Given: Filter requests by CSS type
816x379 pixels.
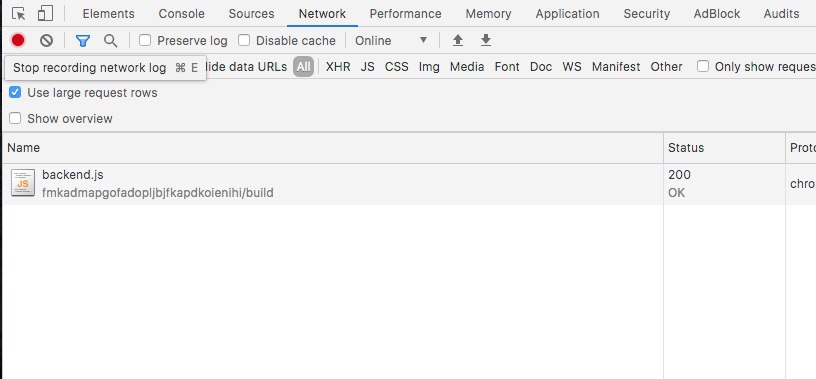Looking at the screenshot, I should coord(397,67).
